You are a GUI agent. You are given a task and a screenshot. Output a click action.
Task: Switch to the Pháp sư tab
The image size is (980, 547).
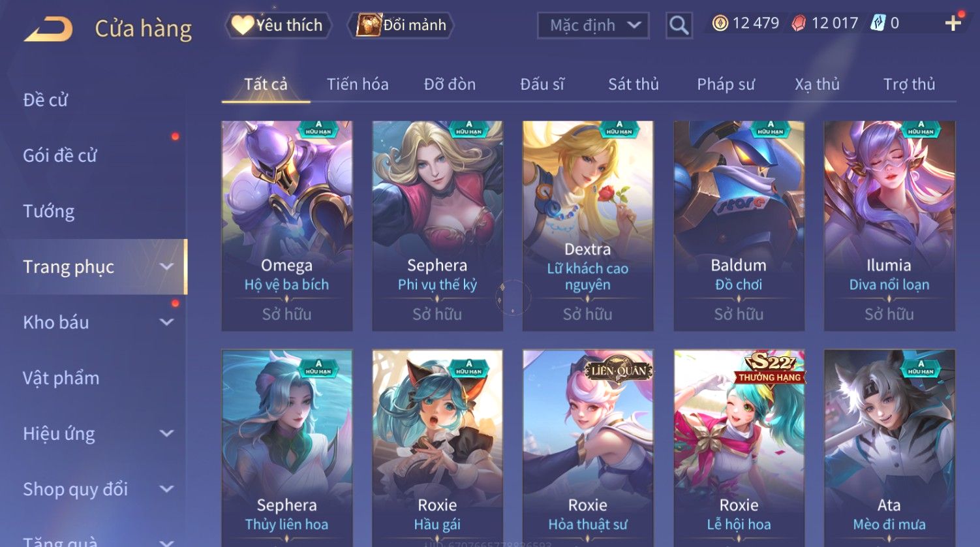coord(726,84)
